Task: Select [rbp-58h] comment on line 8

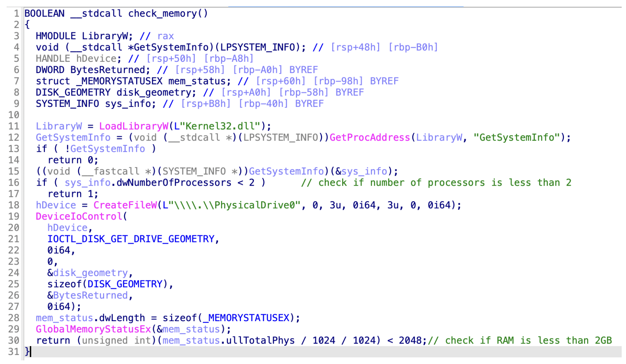Action: click(303, 92)
